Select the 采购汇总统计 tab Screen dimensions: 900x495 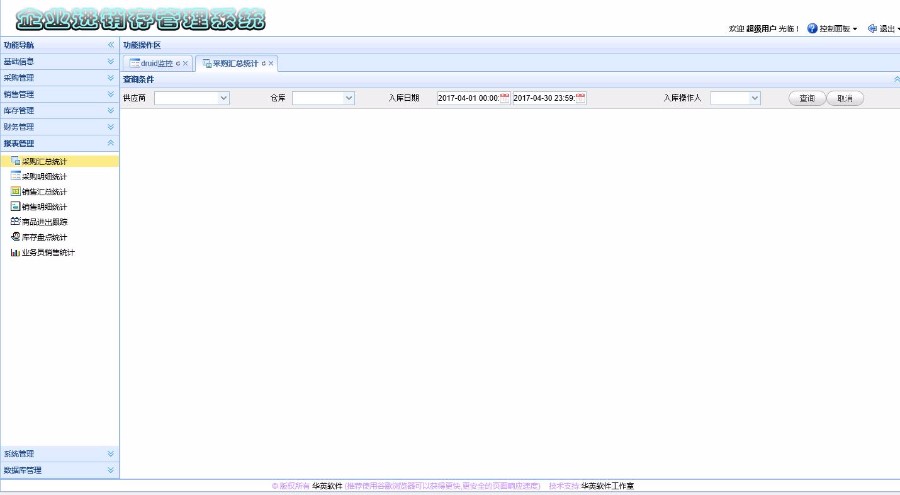(x=235, y=63)
